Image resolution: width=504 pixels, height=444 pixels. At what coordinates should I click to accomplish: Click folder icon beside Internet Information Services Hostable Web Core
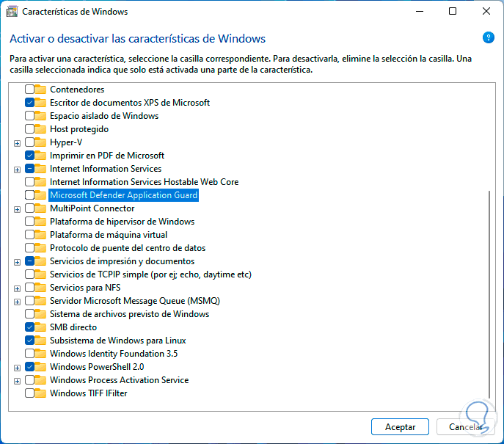point(40,181)
